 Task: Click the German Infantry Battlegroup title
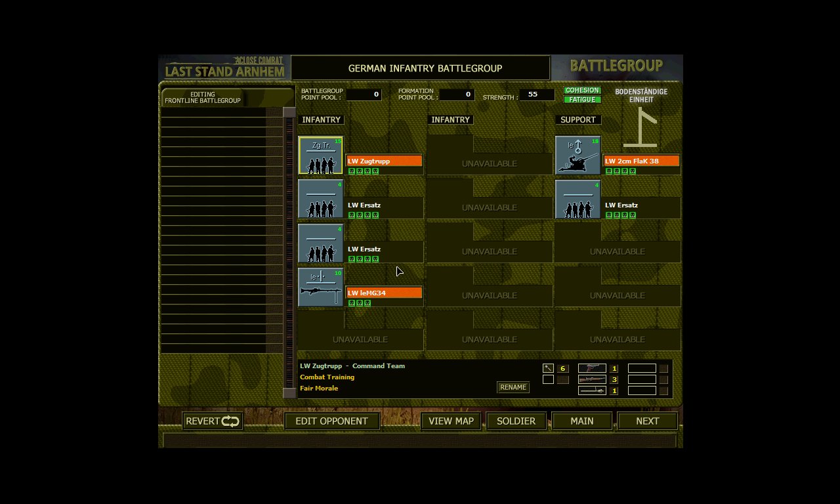pos(425,68)
